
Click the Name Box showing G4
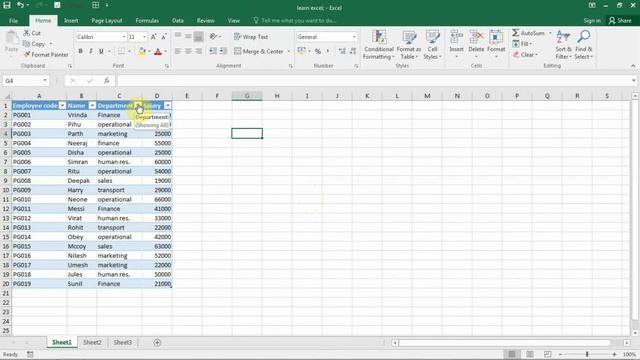point(25,81)
